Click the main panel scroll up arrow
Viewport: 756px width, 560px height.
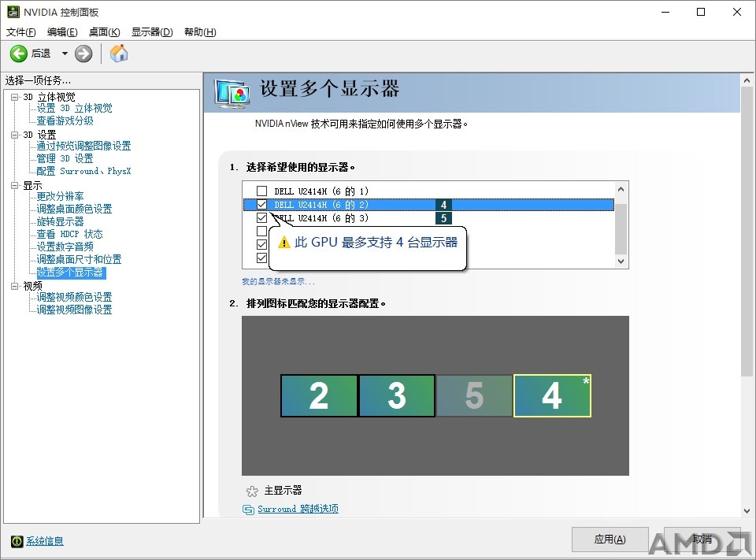[x=747, y=80]
